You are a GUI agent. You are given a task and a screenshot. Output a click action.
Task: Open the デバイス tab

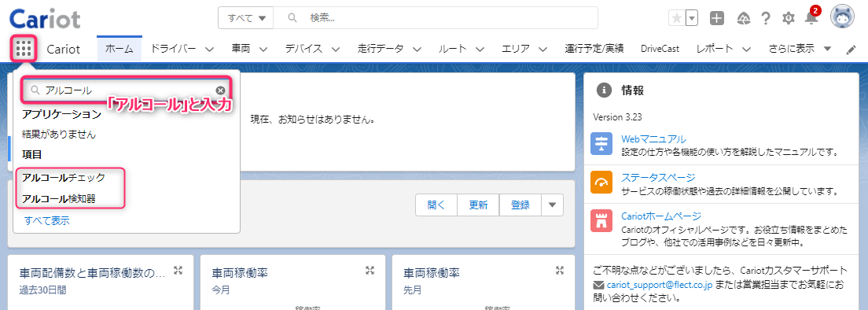pos(304,49)
